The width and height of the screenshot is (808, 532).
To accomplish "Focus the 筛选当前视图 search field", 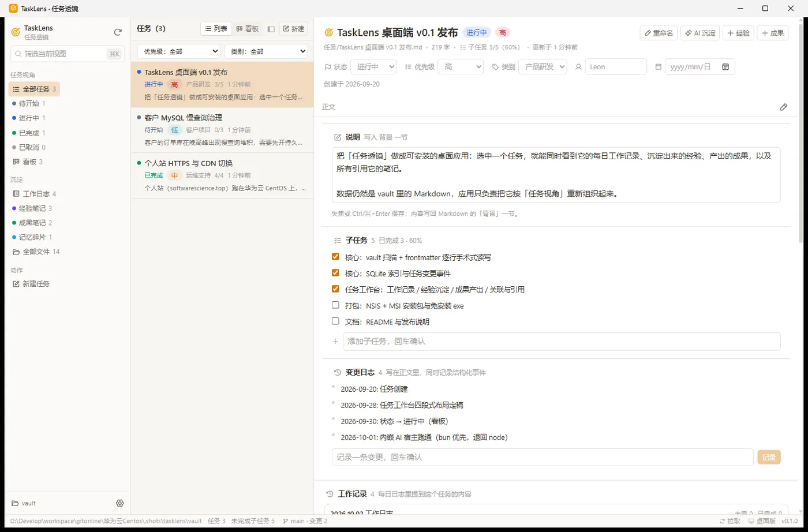I will pos(68,54).
